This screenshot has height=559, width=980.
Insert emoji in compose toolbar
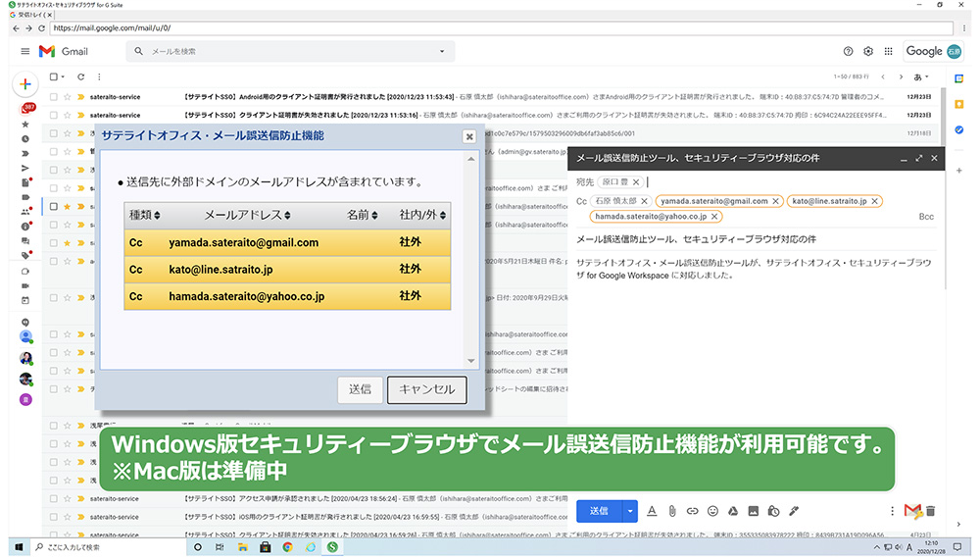click(x=712, y=511)
